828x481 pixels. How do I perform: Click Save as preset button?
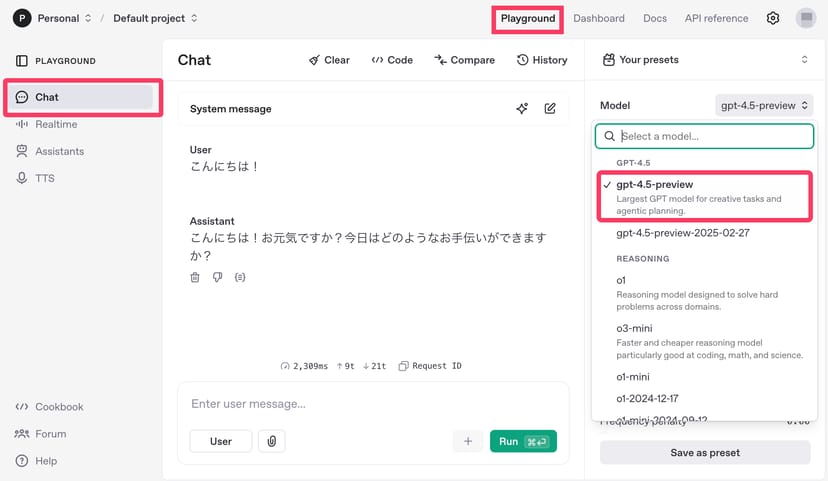coord(705,452)
